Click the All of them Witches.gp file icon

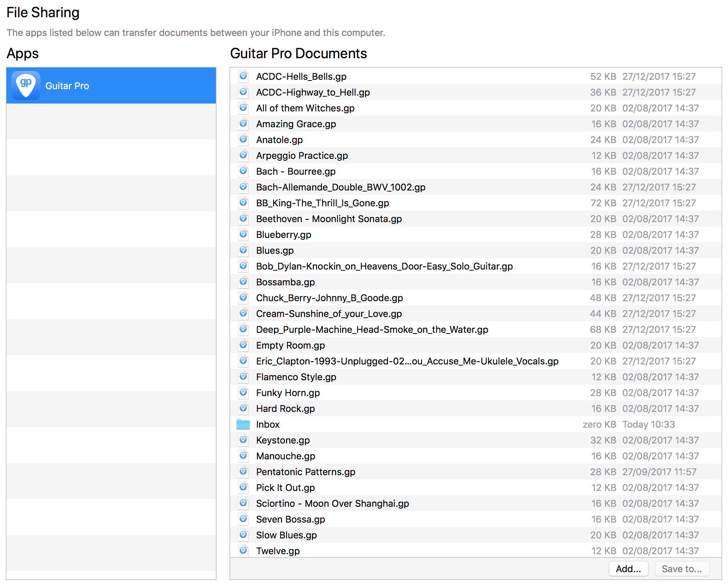tap(244, 108)
